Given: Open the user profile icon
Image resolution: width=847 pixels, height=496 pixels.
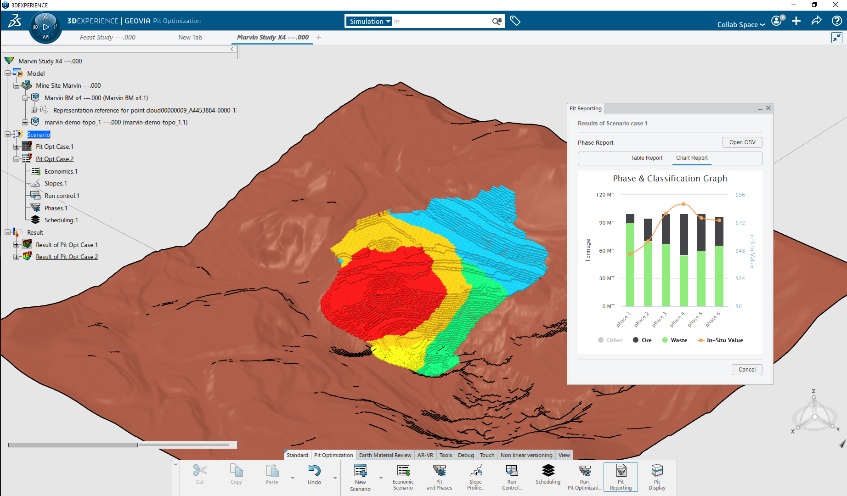Looking at the screenshot, I should [777, 21].
